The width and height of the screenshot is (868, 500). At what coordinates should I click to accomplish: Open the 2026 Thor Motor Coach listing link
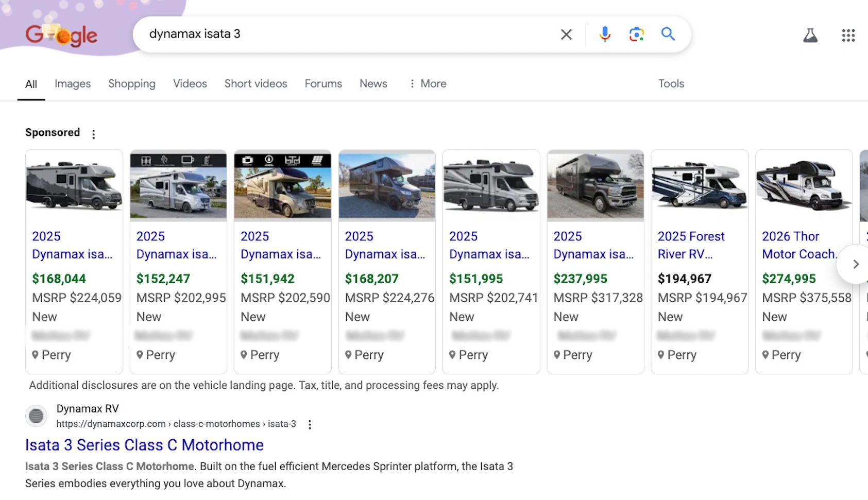(799, 245)
